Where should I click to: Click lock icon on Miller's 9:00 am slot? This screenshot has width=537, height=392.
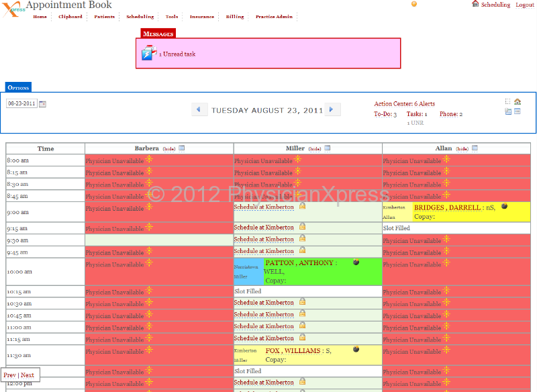(303, 206)
